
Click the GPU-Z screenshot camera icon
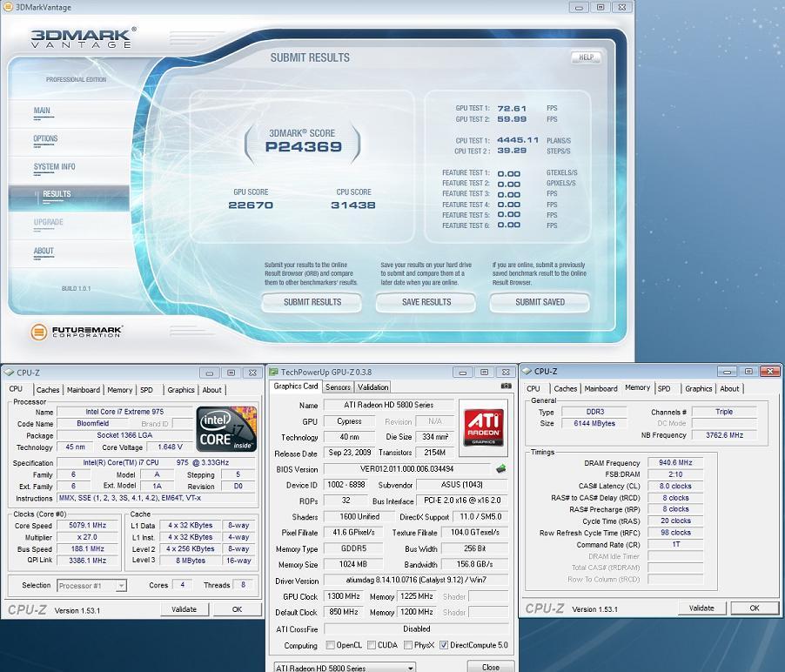(506, 386)
